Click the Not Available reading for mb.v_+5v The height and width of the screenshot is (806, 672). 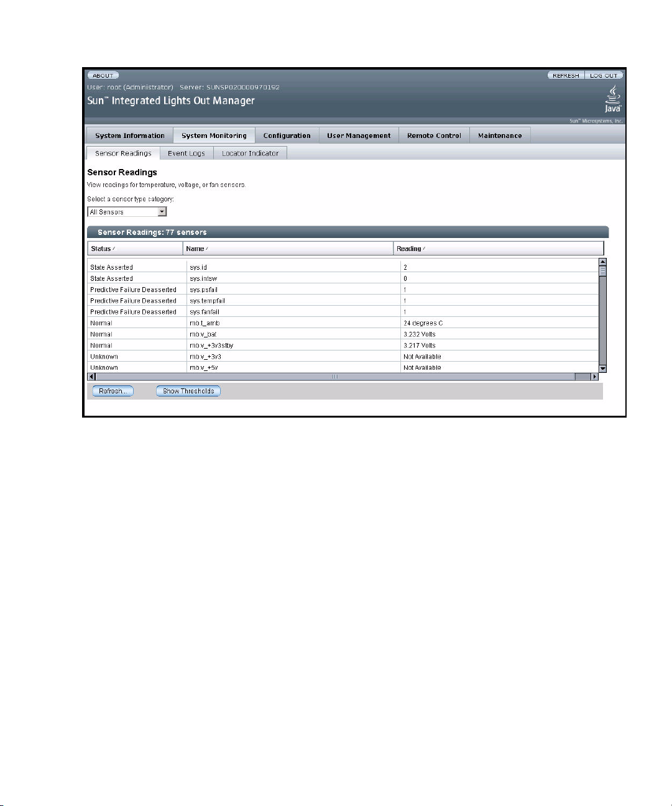pos(422,368)
